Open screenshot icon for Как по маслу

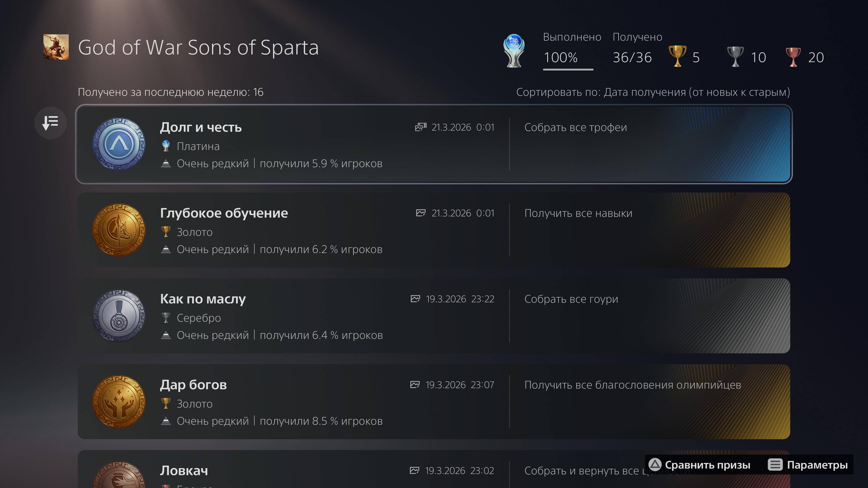415,299
